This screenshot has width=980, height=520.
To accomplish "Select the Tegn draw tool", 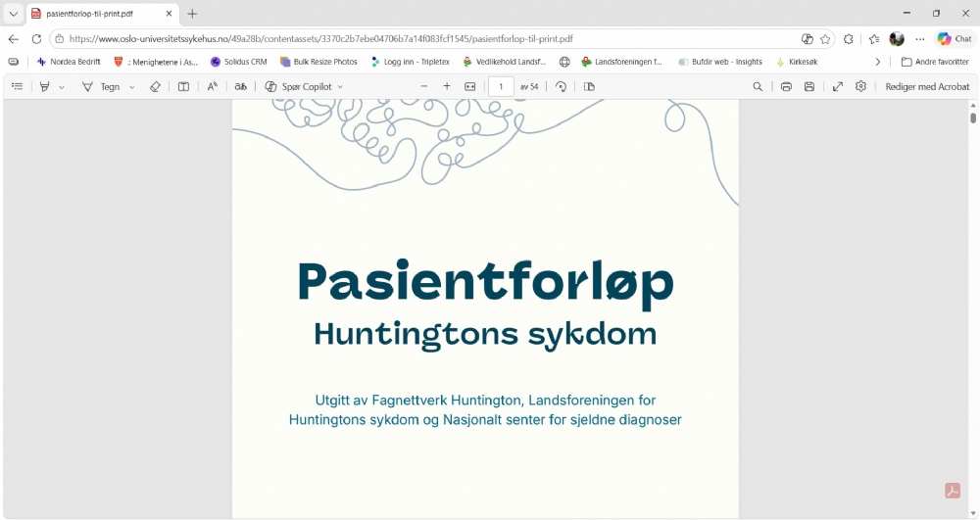I will tap(101, 87).
